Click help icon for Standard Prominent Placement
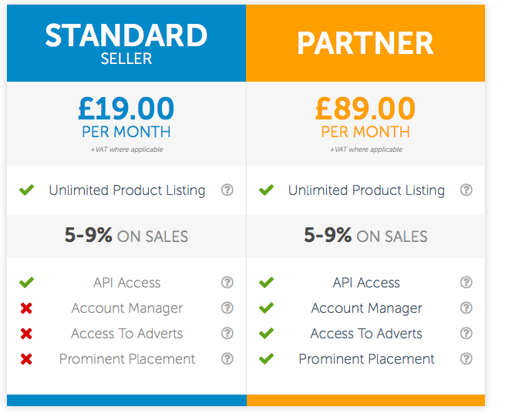505x420 pixels. tap(227, 358)
